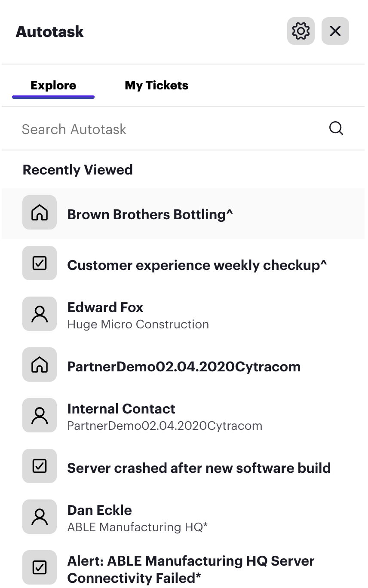This screenshot has width=368, height=588.
Task: Click the company icon for PartnerDemo02.04.2020Cytracom
Action: 40,364
